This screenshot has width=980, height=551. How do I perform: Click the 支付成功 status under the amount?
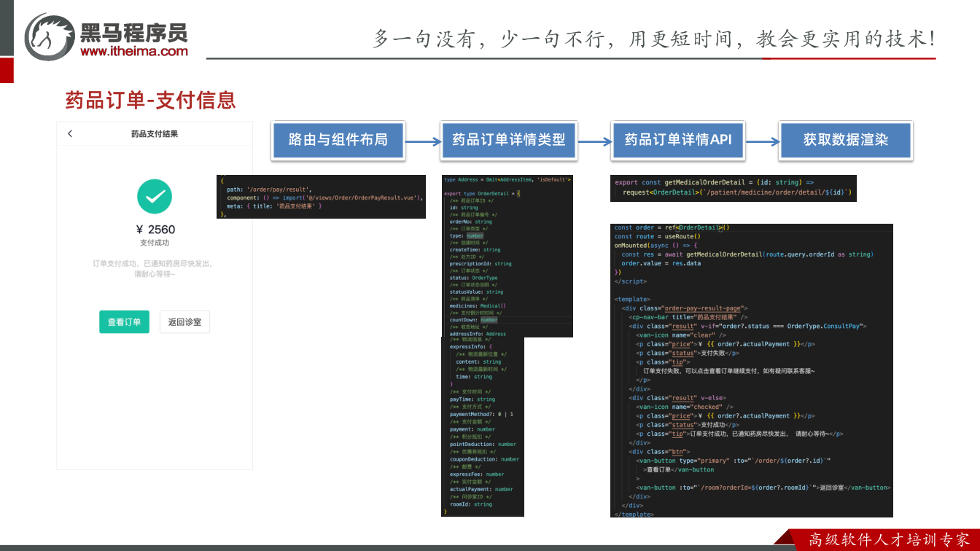coord(155,243)
